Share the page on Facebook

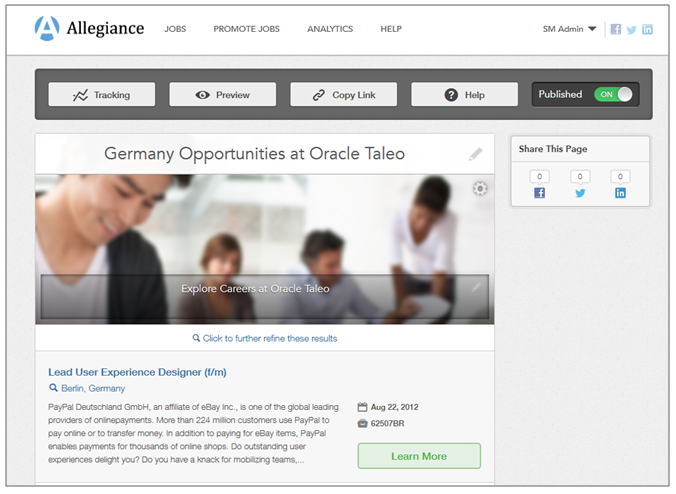[x=539, y=193]
